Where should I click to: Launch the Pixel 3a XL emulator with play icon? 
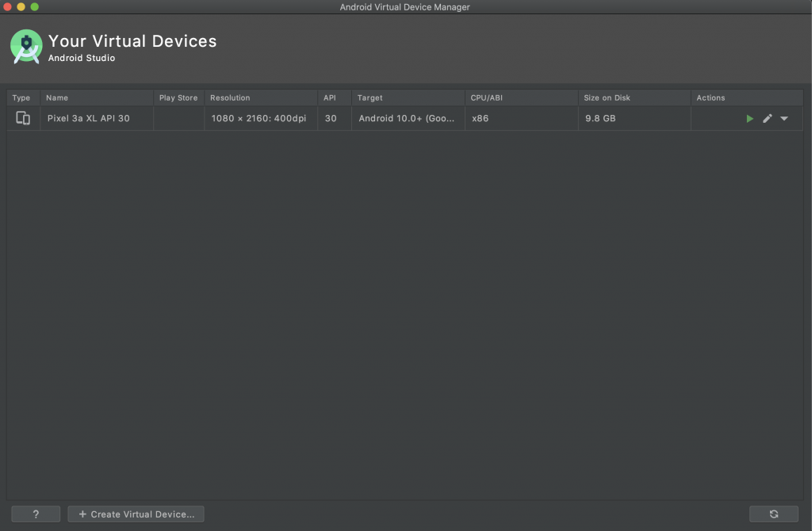(749, 119)
